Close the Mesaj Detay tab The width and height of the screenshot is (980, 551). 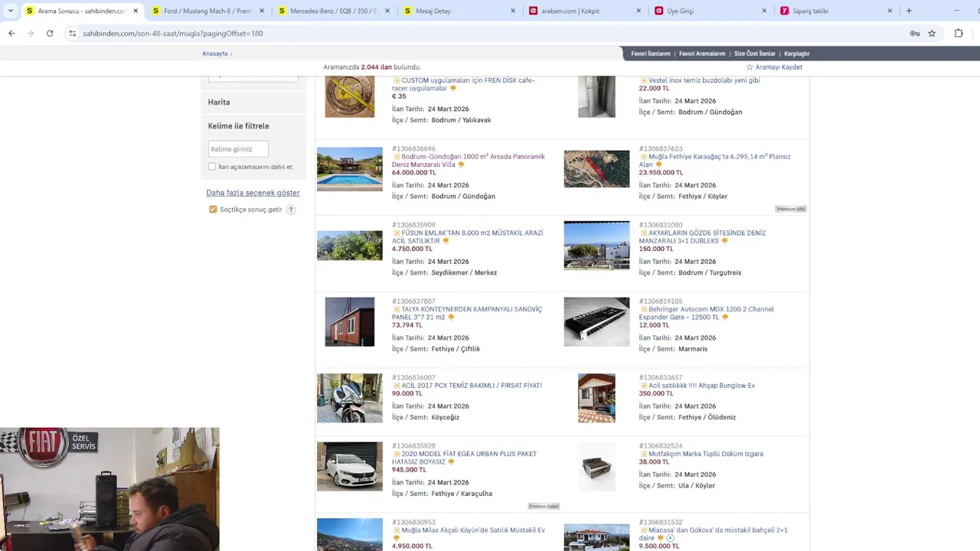point(513,11)
